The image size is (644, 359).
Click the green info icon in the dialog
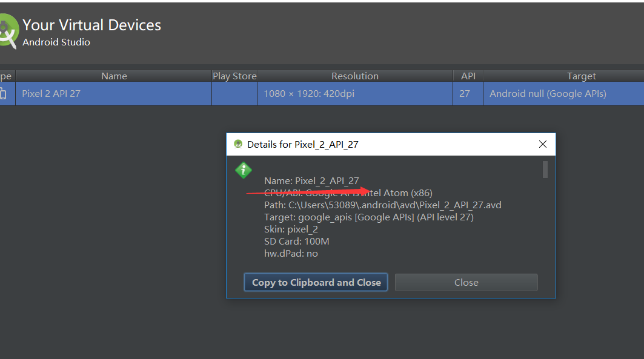pyautogui.click(x=243, y=170)
